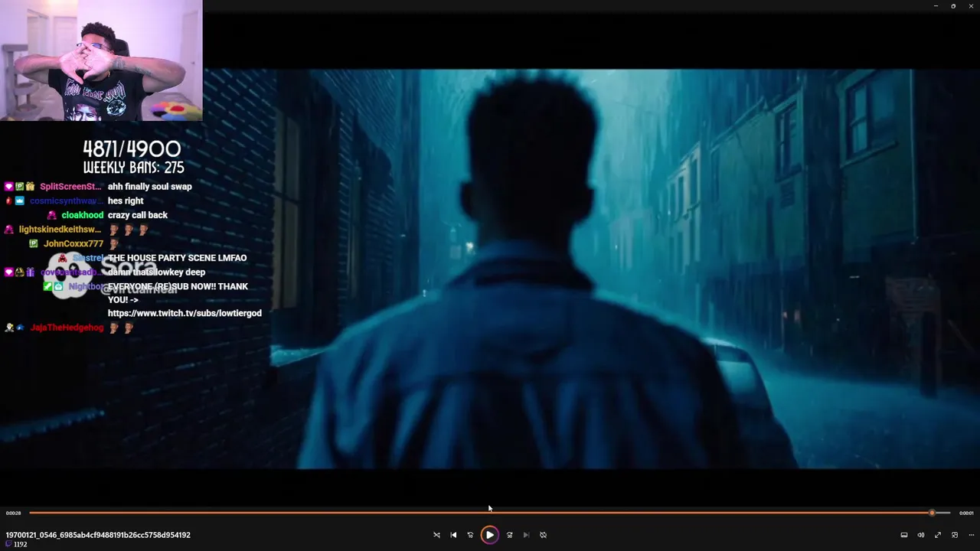This screenshot has height=551, width=980.
Task: Restore down the media player window
Action: 953,6
